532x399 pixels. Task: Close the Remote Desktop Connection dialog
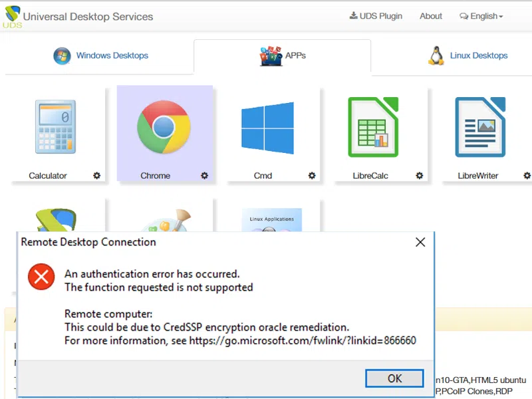coord(420,242)
